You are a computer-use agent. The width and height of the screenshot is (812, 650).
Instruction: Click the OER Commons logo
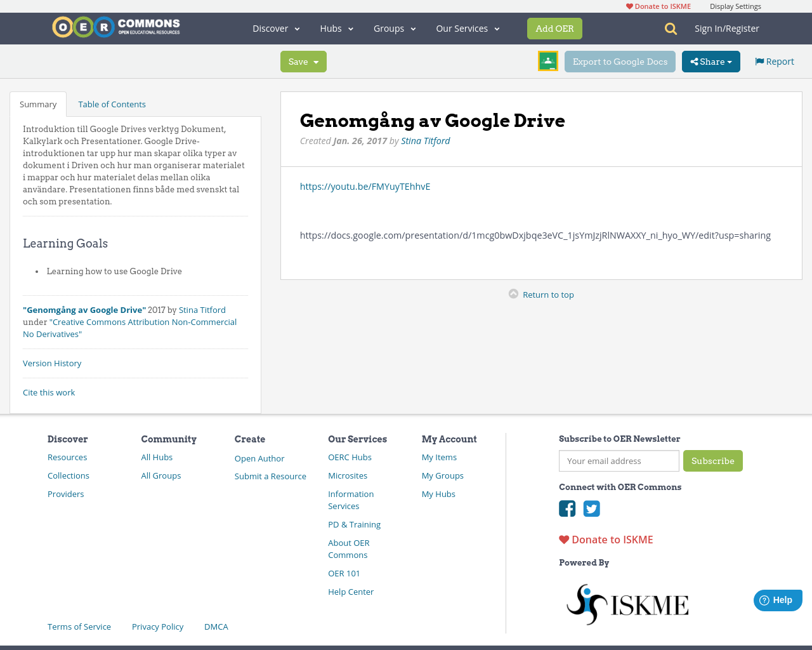click(x=116, y=27)
